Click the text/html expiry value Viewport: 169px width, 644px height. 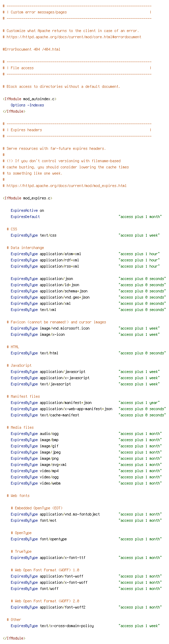tap(142, 353)
